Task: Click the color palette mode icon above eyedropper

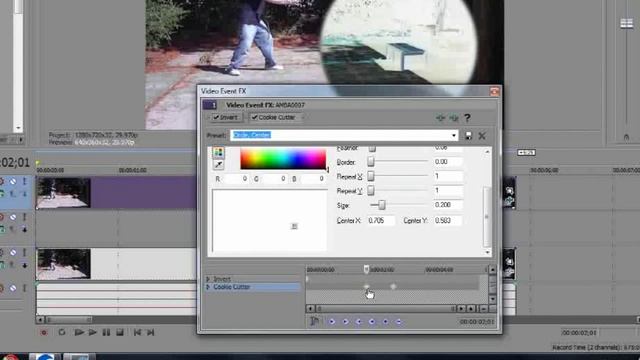Action: pos(218,153)
